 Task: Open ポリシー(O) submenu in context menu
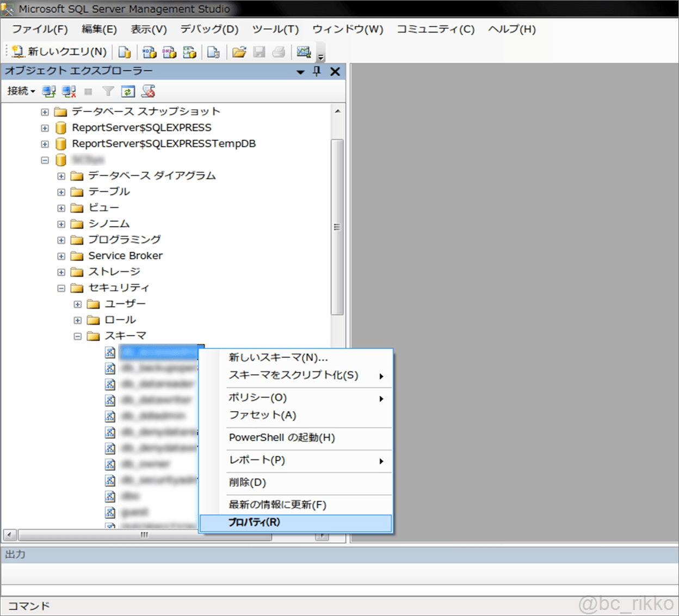295,398
